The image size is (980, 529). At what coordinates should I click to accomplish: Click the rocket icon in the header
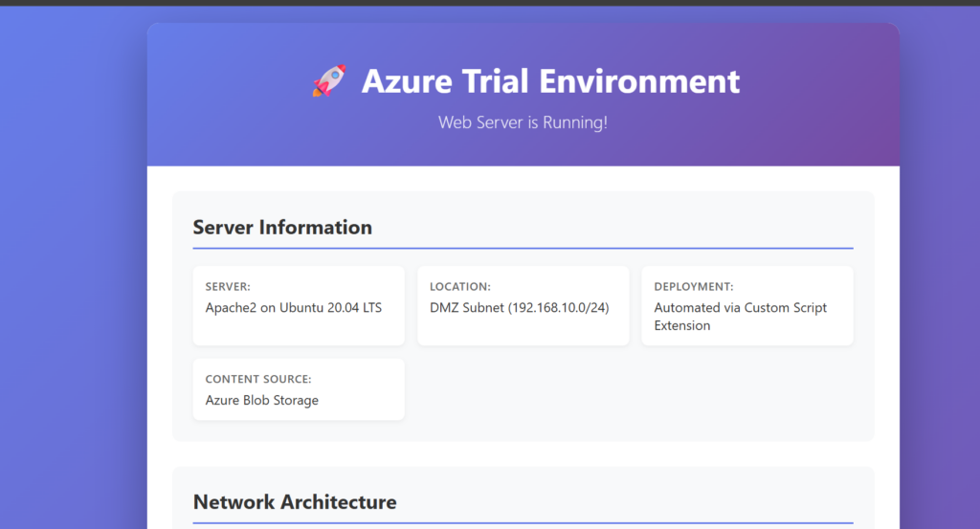tap(329, 81)
